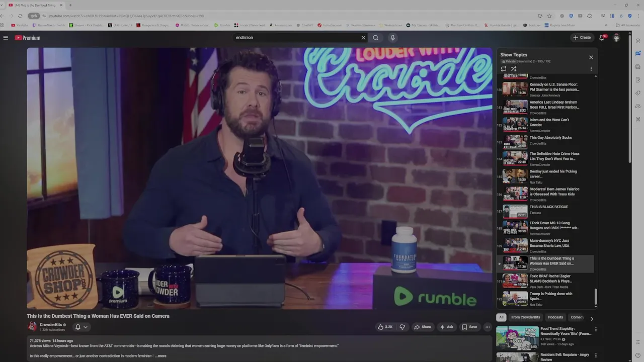Open the Create menu
This screenshot has height=362, width=644.
click(x=582, y=38)
